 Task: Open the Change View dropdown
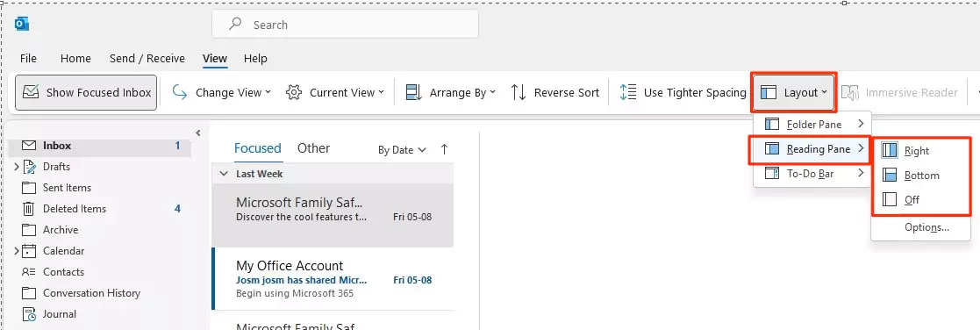click(x=222, y=92)
